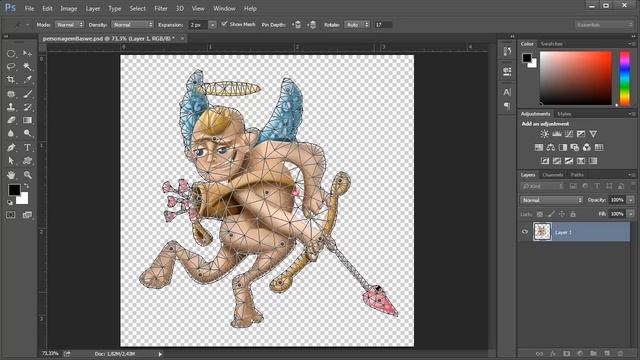Click Brightness/Contrast adjustment icon

544,134
